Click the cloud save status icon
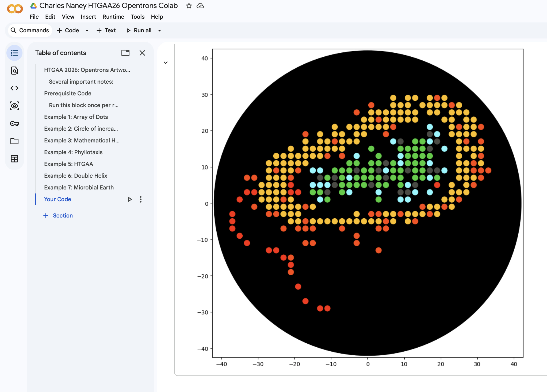This screenshot has width=547, height=392. point(200,6)
